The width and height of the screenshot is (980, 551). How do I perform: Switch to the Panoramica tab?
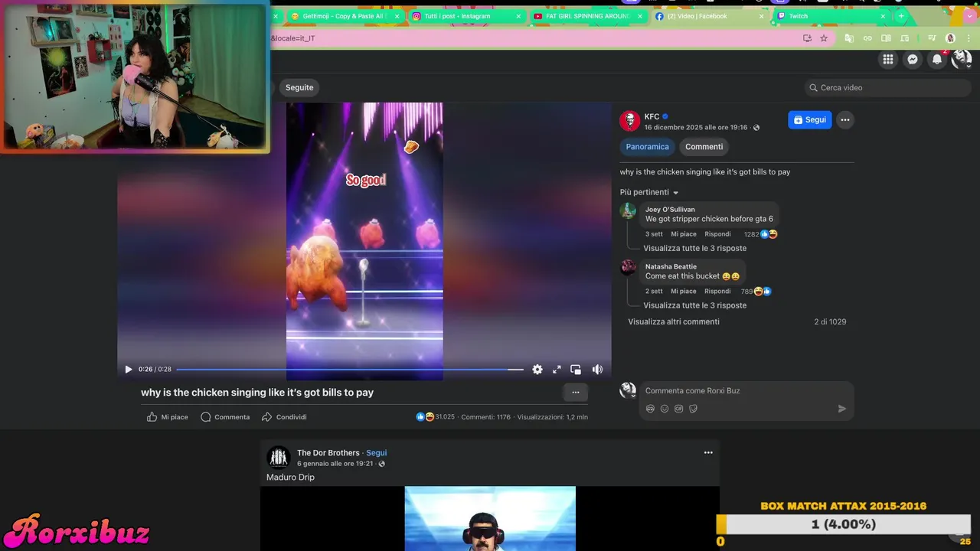pyautogui.click(x=647, y=146)
